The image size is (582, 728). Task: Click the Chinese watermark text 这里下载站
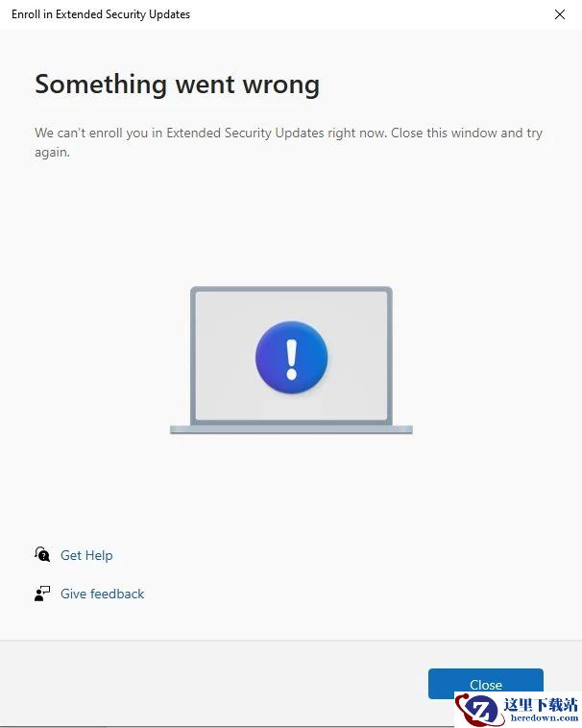(541, 705)
